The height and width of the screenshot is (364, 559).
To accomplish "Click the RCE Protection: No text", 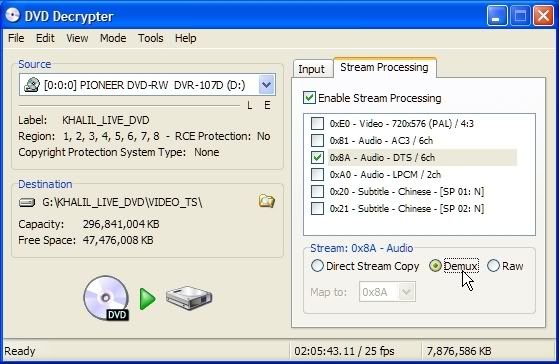I will (222, 136).
